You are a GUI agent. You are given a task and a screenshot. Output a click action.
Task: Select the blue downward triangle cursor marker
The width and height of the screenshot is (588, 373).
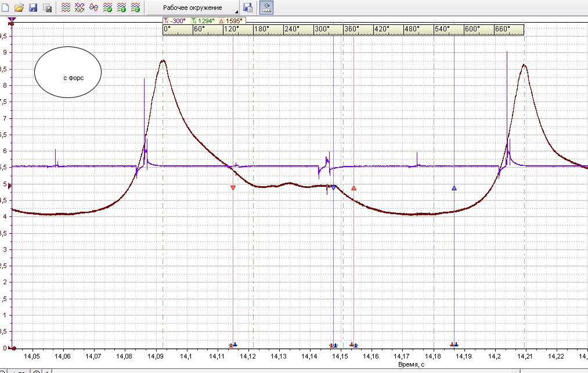[x=333, y=188]
